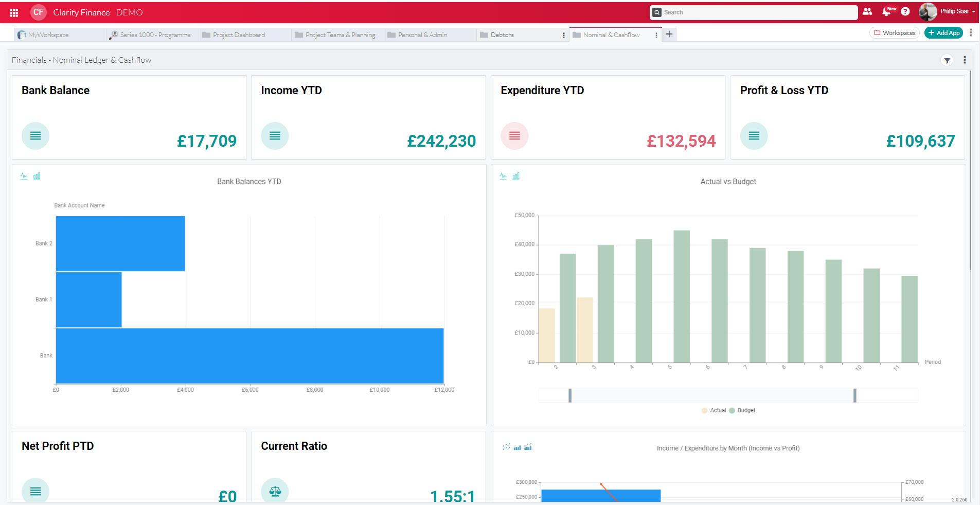Switch to the Project Dashboard tab
This screenshot has width=980, height=505.
coord(238,34)
